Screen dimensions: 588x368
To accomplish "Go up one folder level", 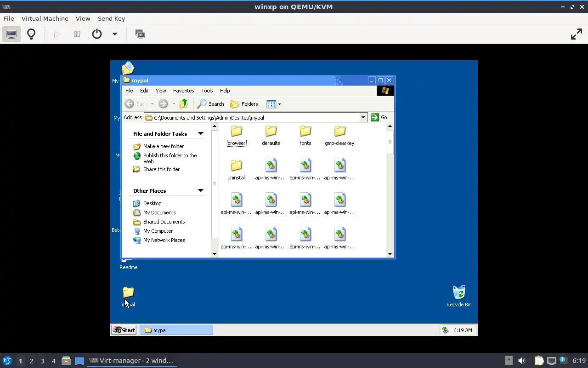I will click(x=184, y=104).
